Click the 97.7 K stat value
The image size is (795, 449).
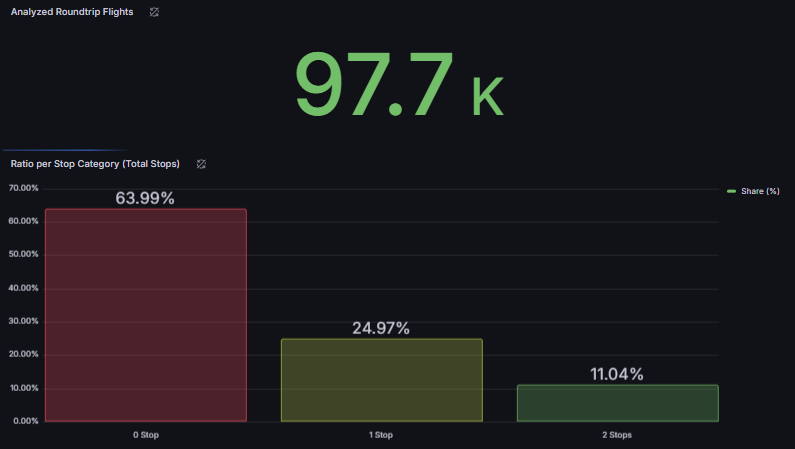[x=397, y=84]
